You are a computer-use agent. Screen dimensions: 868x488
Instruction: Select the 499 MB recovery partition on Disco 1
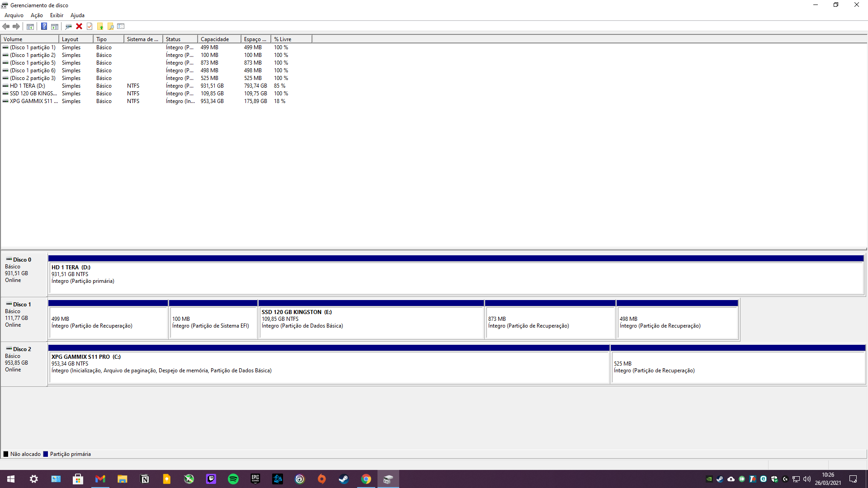pos(108,319)
